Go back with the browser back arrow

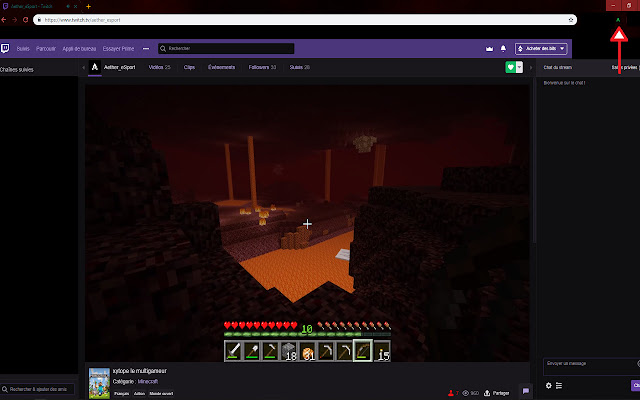click(x=3, y=20)
